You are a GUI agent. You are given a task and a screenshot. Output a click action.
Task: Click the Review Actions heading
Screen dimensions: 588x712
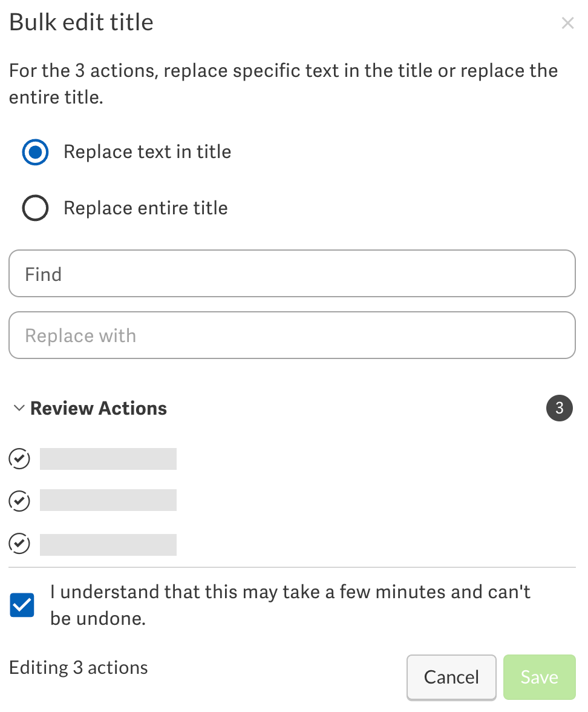coord(99,408)
